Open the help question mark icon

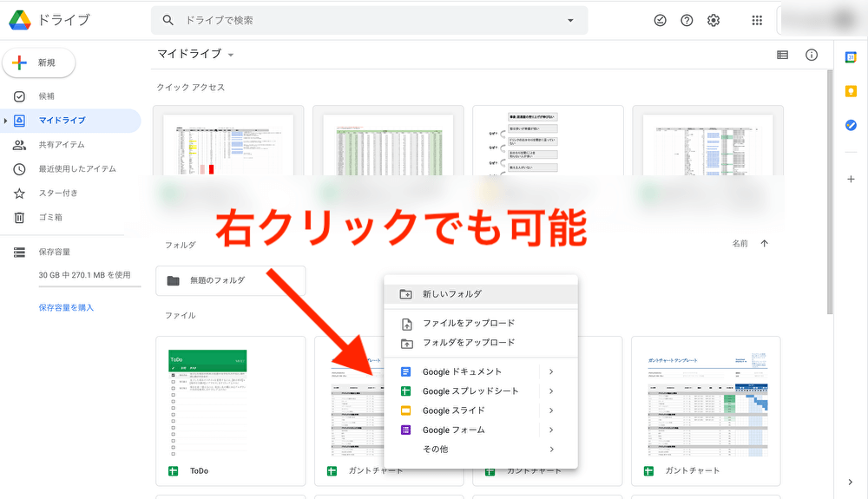pos(687,21)
